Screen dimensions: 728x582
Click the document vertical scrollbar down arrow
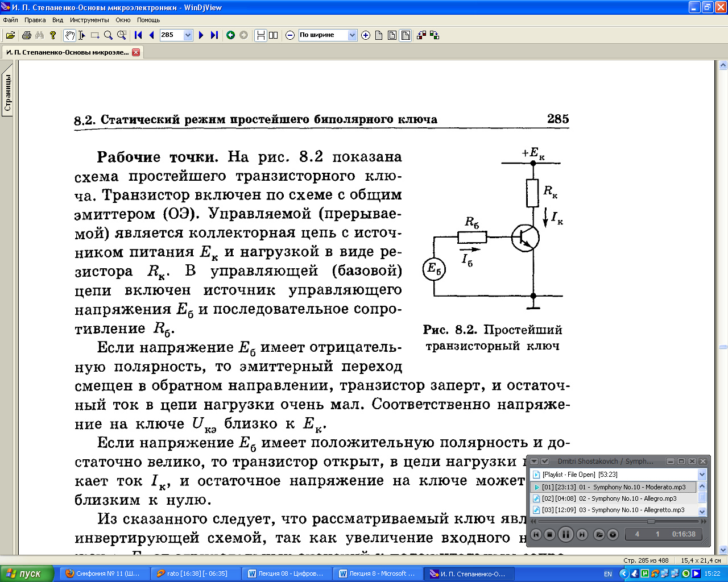pyautogui.click(x=723, y=550)
